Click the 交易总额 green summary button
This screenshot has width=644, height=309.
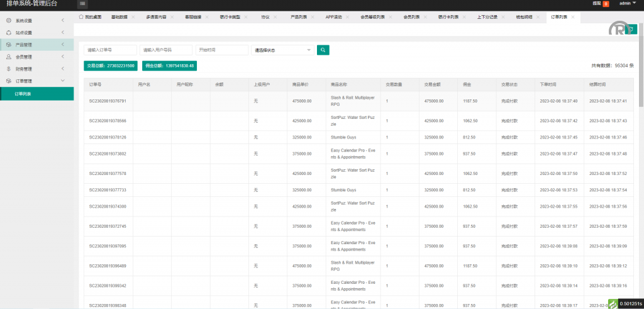click(111, 65)
